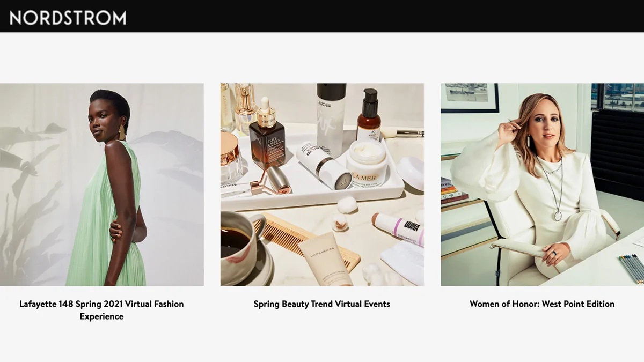This screenshot has height=362, width=644.
Task: Select the beauty products flat-lay thumbnail
Action: tap(322, 184)
